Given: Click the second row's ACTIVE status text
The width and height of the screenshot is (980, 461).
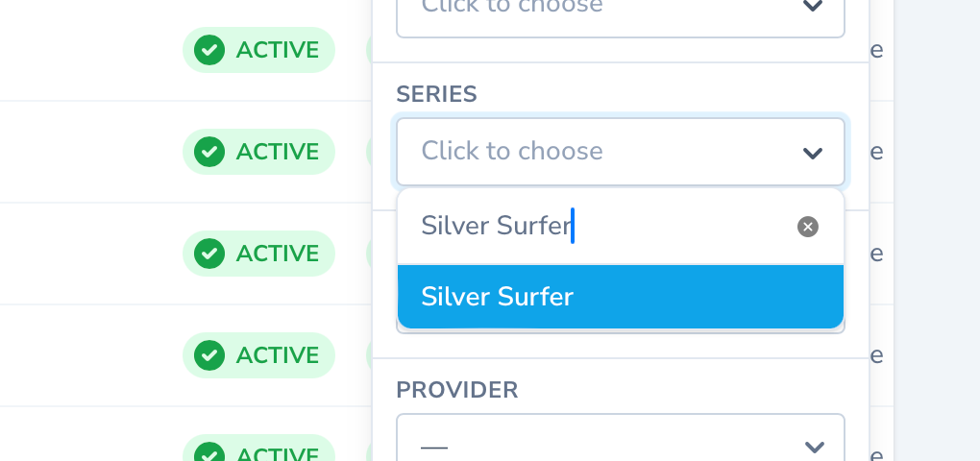Looking at the screenshot, I should coord(277,152).
